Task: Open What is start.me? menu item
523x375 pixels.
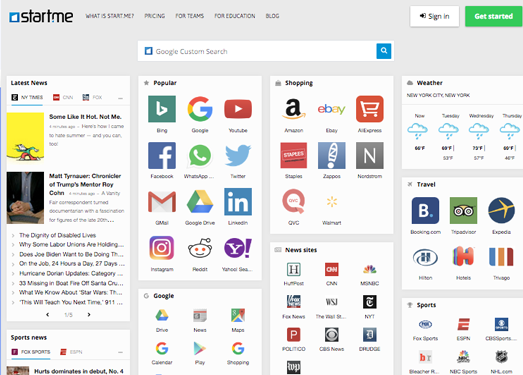Action: click(x=109, y=16)
